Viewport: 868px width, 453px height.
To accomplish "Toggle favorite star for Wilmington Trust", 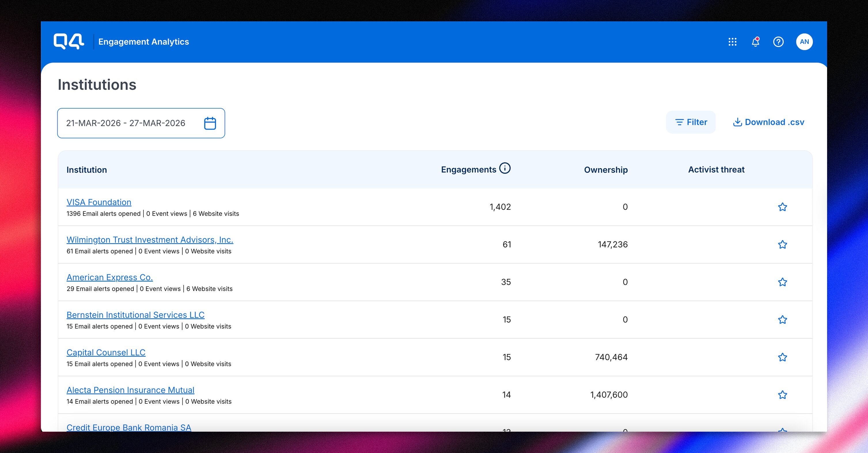I will [782, 245].
